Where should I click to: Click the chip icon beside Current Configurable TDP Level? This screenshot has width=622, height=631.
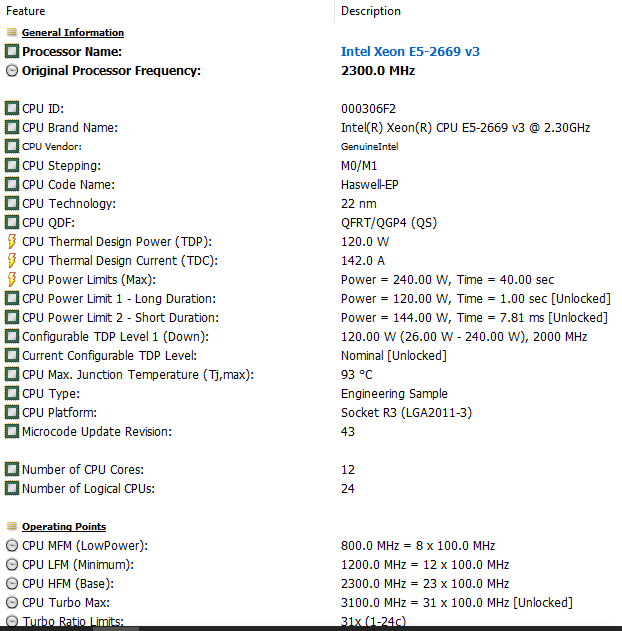coord(12,355)
